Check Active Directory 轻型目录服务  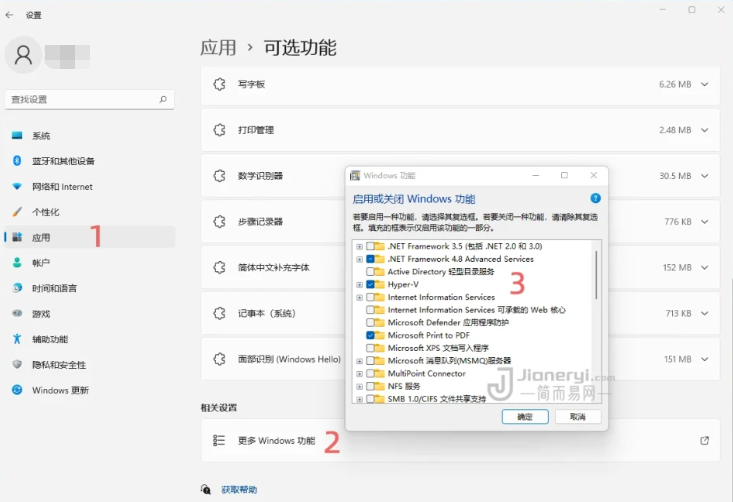(x=370, y=272)
